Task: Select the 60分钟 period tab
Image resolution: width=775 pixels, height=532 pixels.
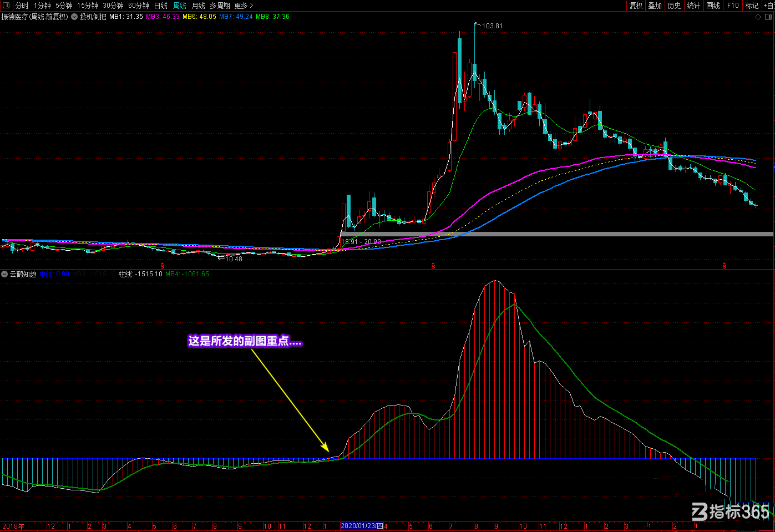Action: coord(139,6)
